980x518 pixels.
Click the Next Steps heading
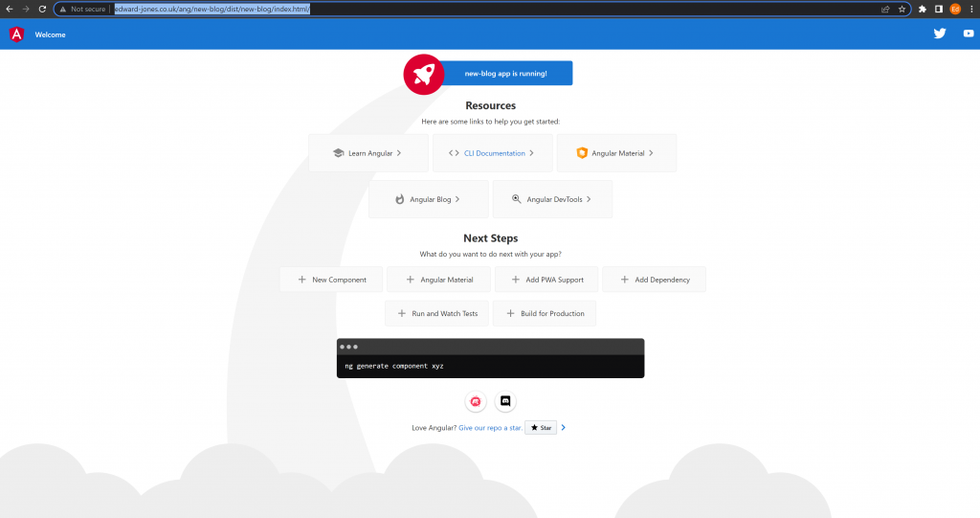tap(491, 238)
